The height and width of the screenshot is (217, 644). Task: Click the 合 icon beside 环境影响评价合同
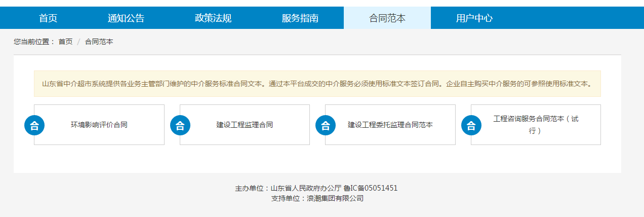click(x=34, y=125)
